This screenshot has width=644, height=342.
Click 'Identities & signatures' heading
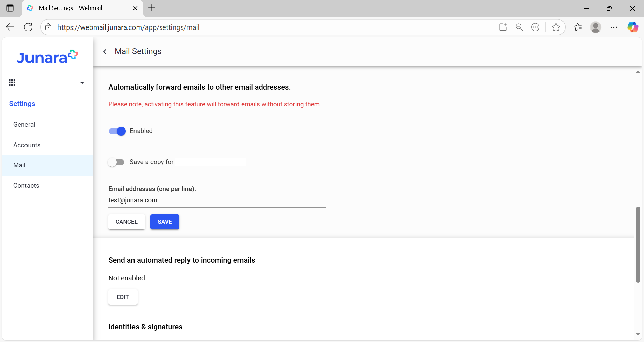tap(146, 327)
